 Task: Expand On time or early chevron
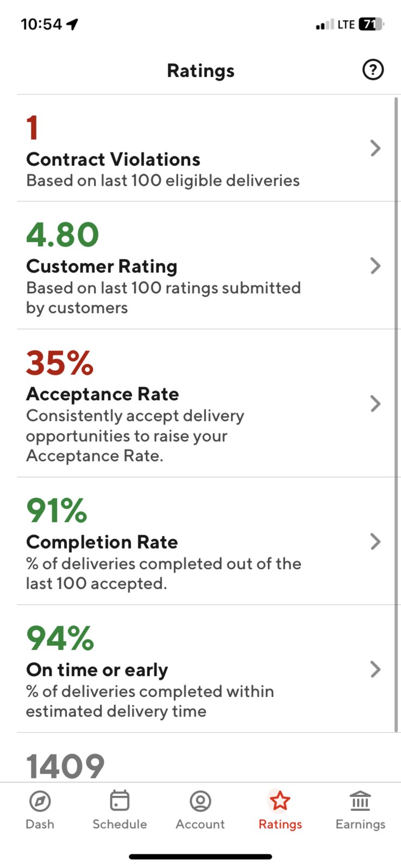375,669
